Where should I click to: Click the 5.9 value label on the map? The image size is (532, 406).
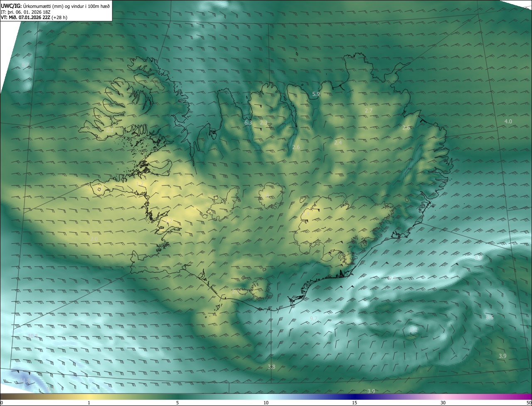point(316,94)
